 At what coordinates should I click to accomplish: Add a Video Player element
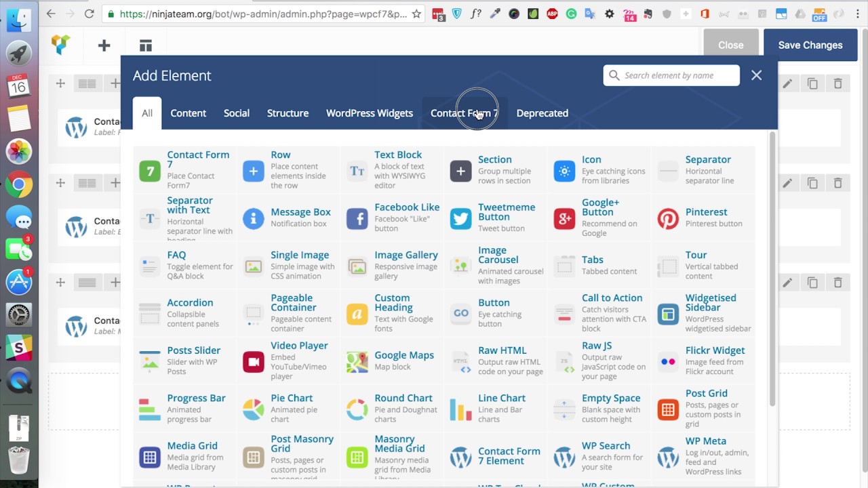coord(288,361)
